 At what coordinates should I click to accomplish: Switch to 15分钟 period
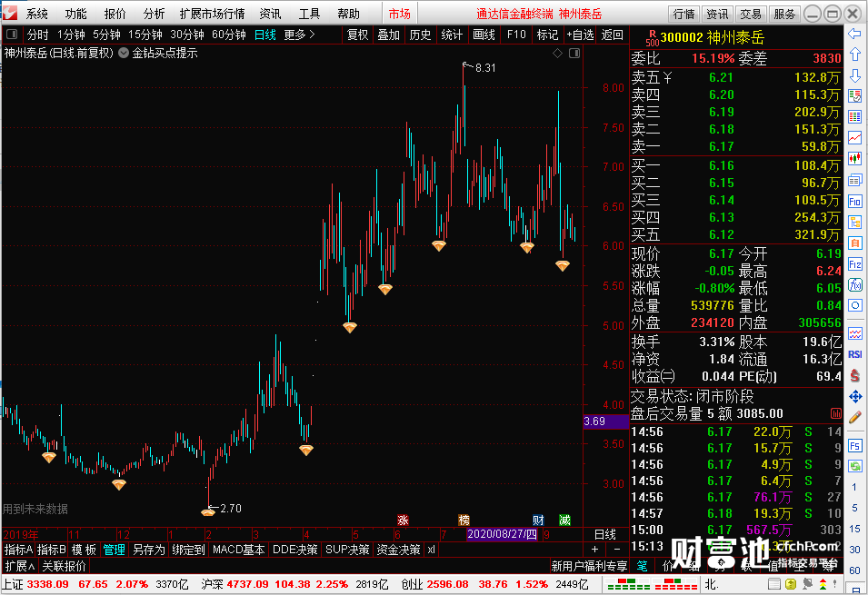[x=145, y=35]
